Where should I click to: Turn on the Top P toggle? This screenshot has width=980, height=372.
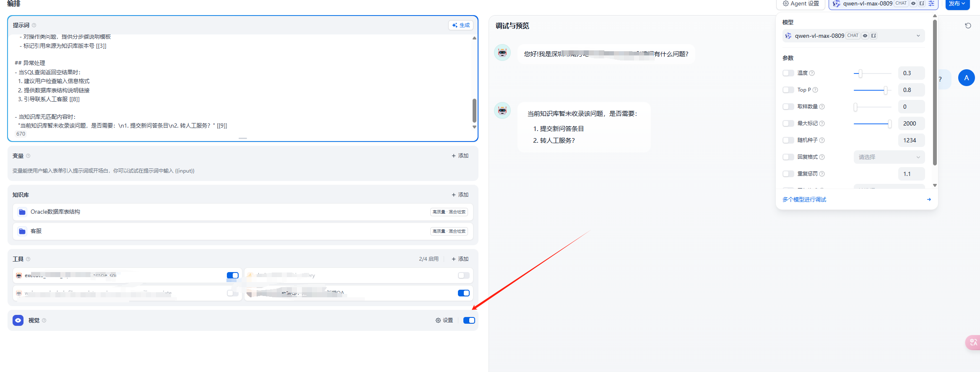788,90
